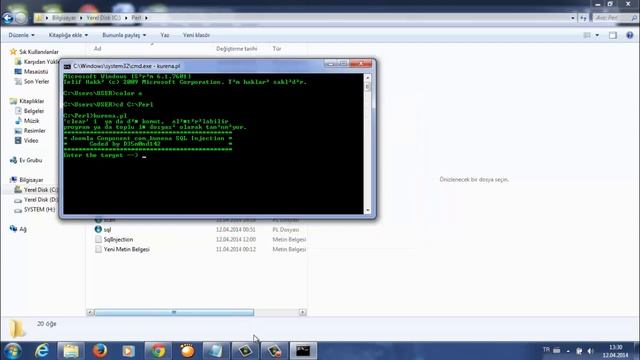Select Ağ in the navigation pane
Image resolution: width=640 pixels, height=360 pixels.
tap(23, 229)
